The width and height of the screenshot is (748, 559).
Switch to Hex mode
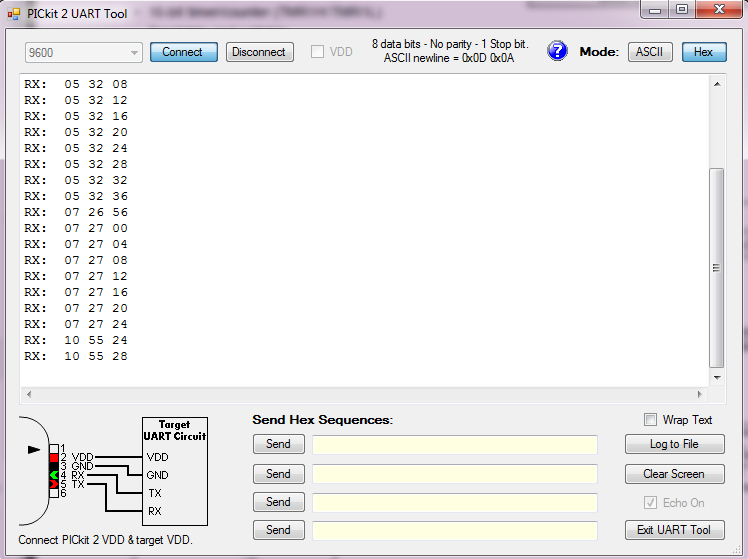coord(703,52)
